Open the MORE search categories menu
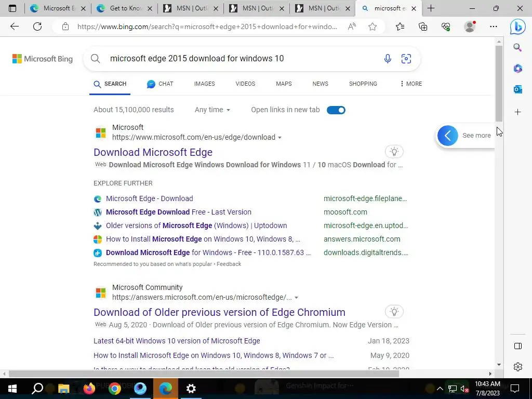 [411, 84]
